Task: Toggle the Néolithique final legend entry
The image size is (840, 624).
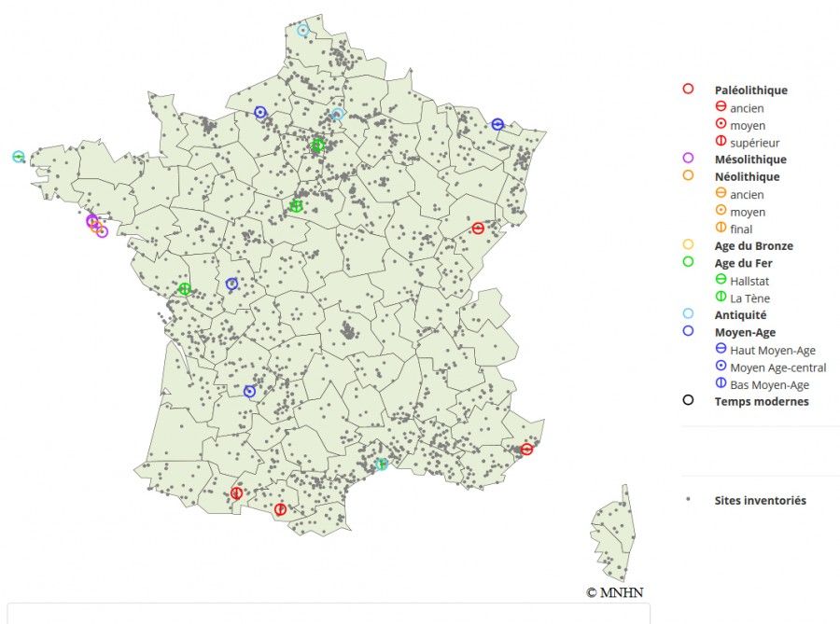Action: (x=741, y=229)
